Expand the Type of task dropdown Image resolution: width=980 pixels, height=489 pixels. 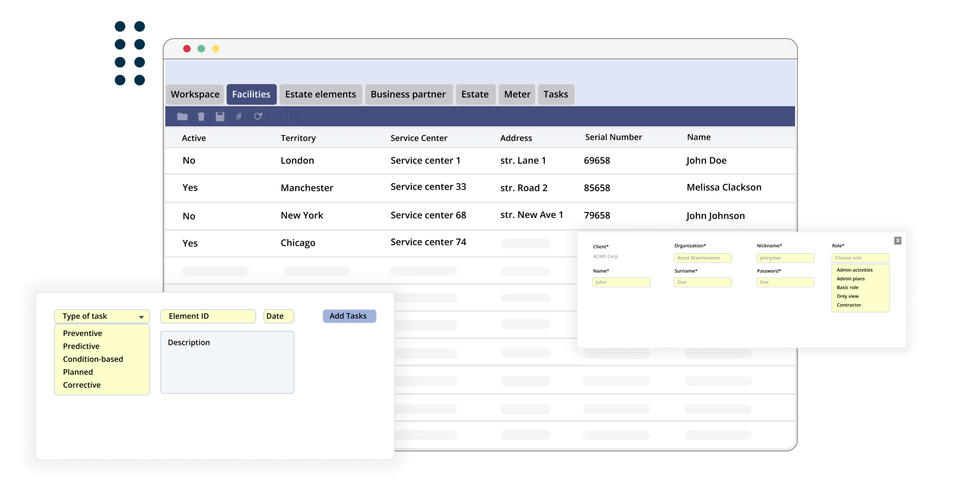(141, 317)
